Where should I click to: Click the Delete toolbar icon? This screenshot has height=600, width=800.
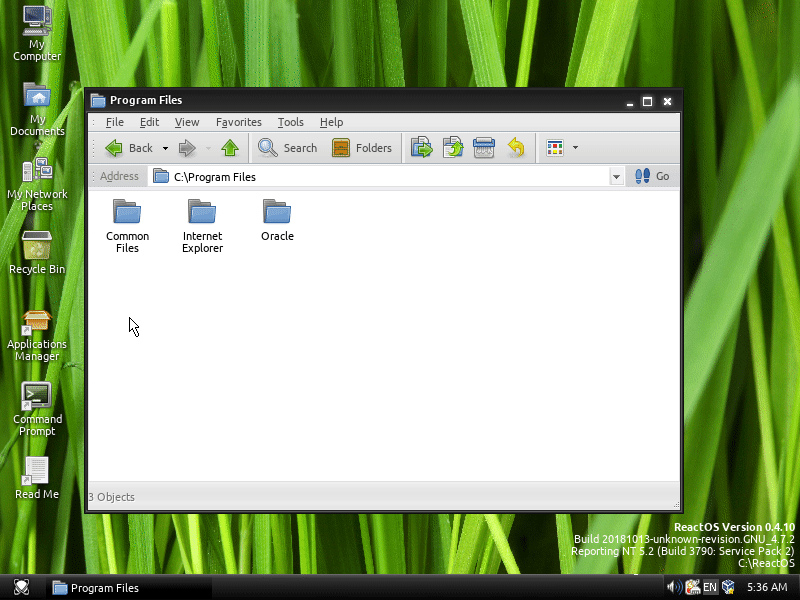[484, 148]
